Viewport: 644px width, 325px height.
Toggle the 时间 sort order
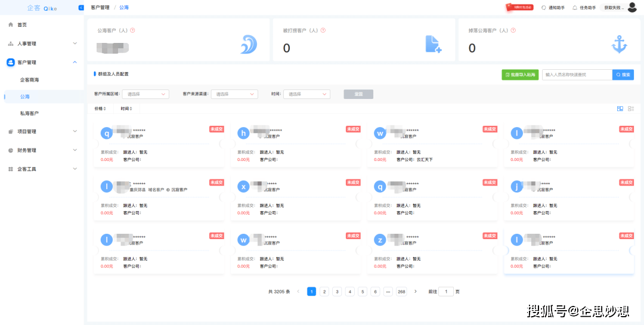click(127, 109)
